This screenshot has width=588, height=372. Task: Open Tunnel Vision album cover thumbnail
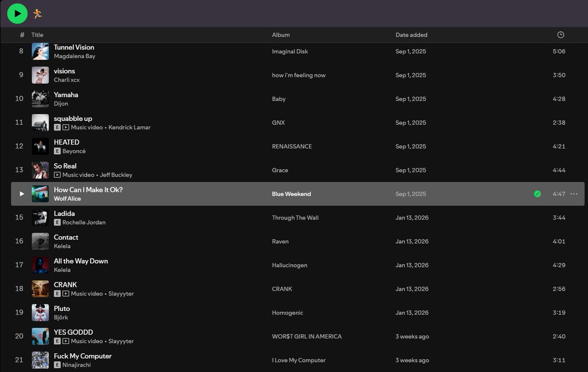40,51
